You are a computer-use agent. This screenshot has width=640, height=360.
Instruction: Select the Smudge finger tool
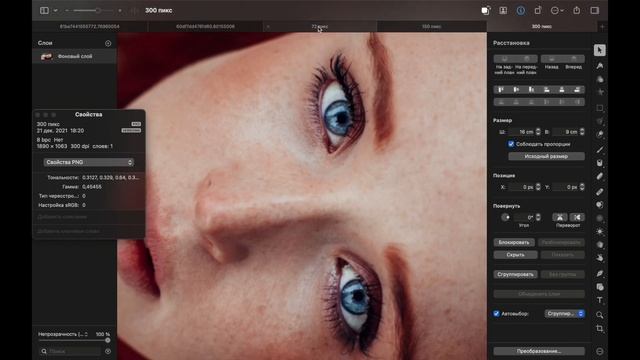point(600,258)
